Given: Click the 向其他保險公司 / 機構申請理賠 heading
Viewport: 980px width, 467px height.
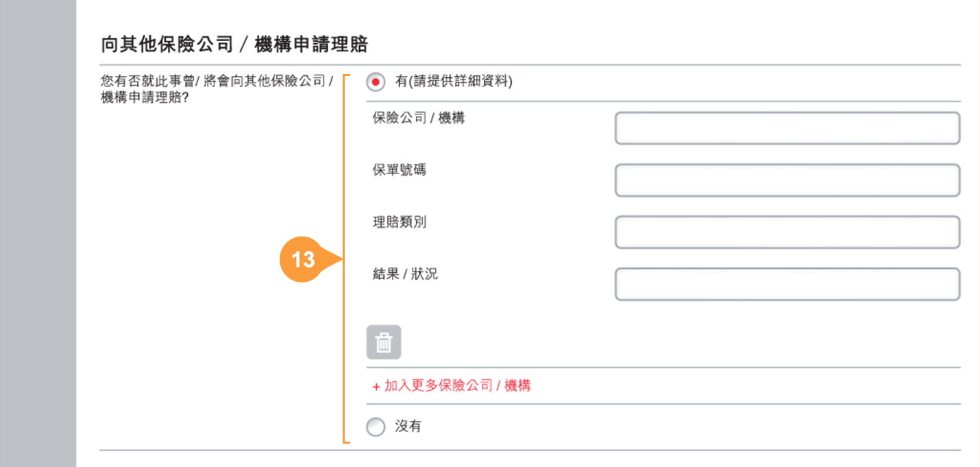Looking at the screenshot, I should [x=234, y=45].
